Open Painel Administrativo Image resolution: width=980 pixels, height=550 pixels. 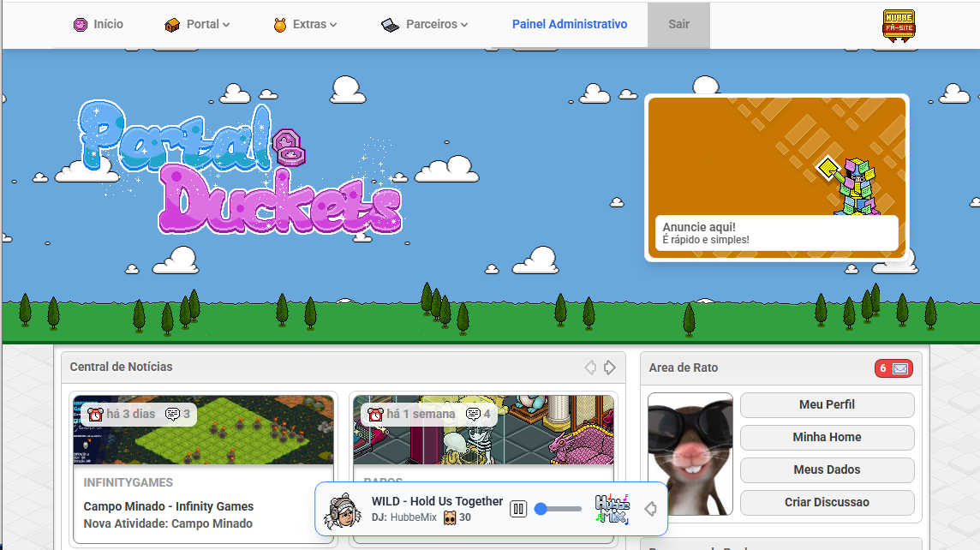pyautogui.click(x=569, y=25)
